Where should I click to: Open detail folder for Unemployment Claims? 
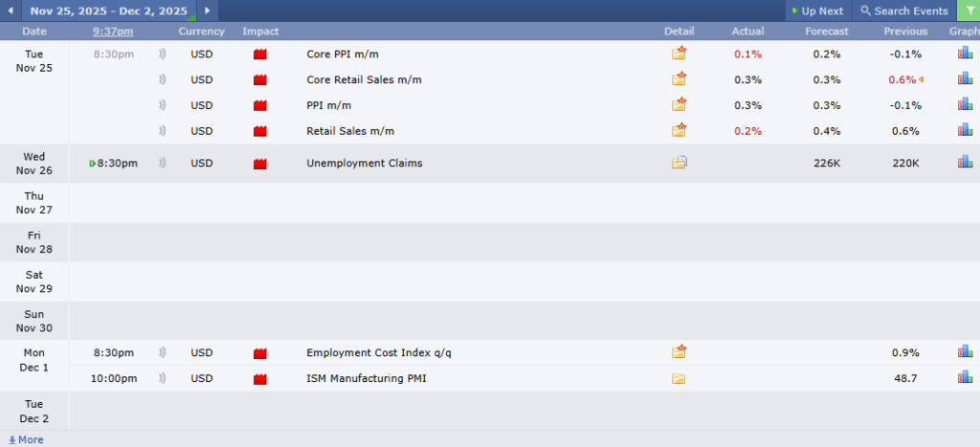pyautogui.click(x=679, y=163)
